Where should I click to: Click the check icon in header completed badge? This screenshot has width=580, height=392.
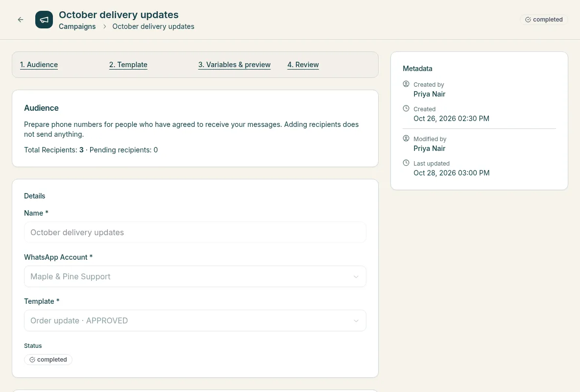pyautogui.click(x=528, y=20)
